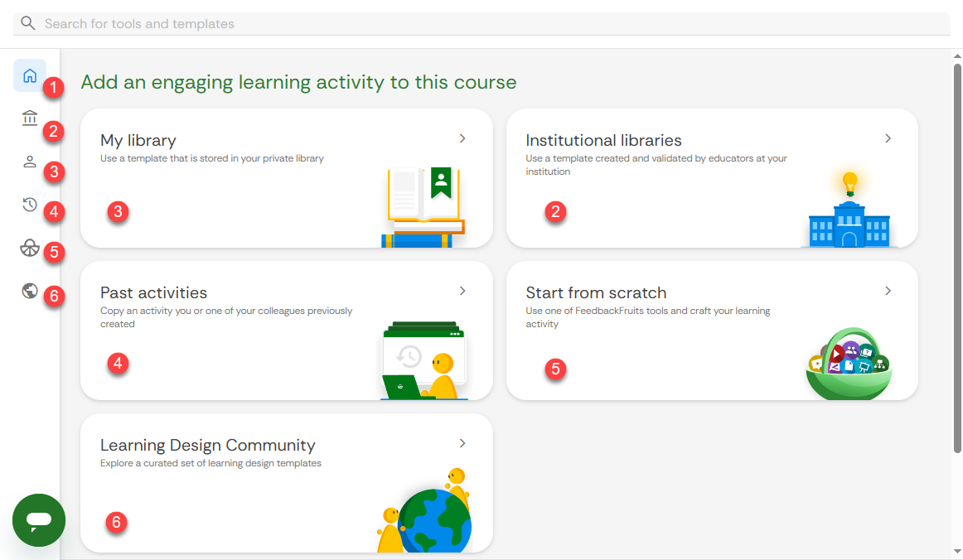Expand the Learning Design Community chevron
The width and height of the screenshot is (963, 560).
[x=462, y=443]
